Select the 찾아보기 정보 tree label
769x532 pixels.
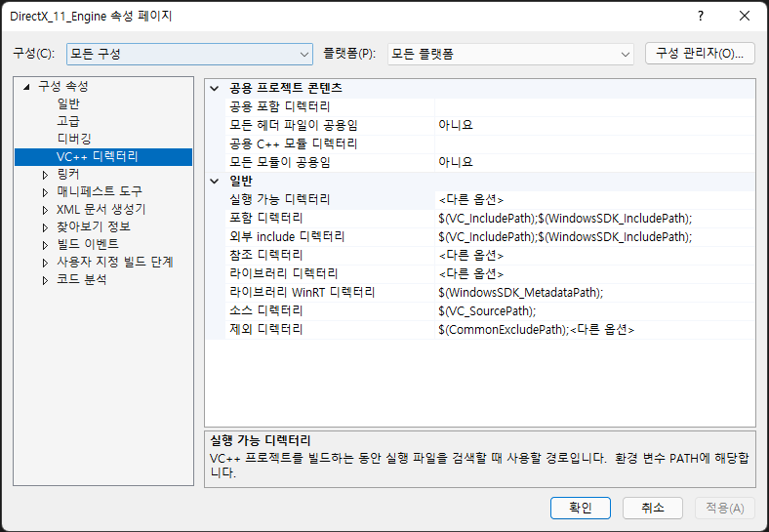click(94, 226)
